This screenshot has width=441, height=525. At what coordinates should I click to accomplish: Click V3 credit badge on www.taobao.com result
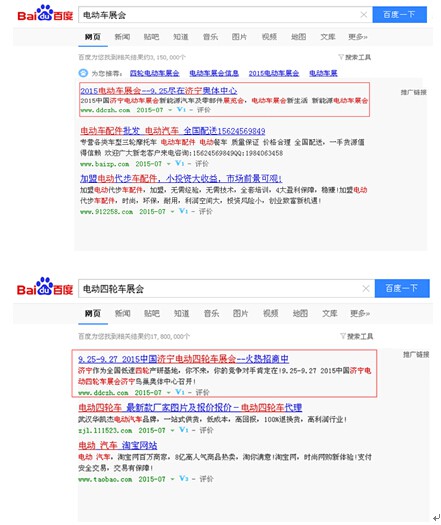pyautogui.click(x=183, y=478)
